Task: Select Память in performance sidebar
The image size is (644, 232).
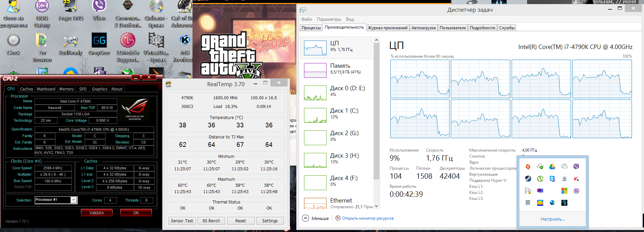Action: coord(336,70)
